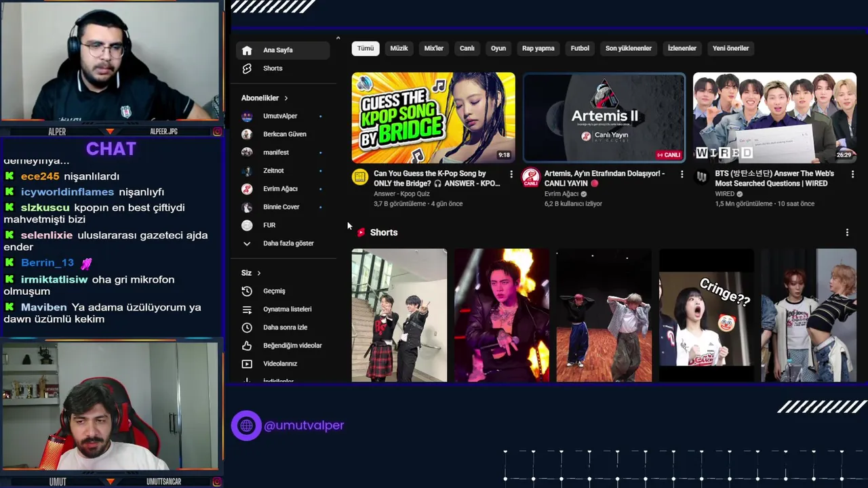868x488 pixels.
Task: Click chat username icyworldinflames
Action: [x=67, y=192]
